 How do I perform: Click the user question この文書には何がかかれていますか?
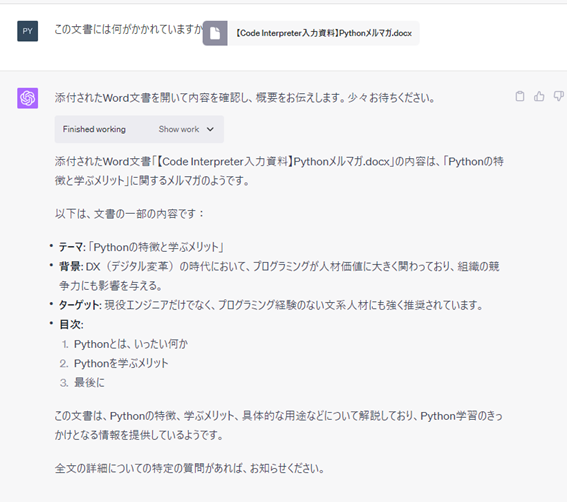pos(129,29)
